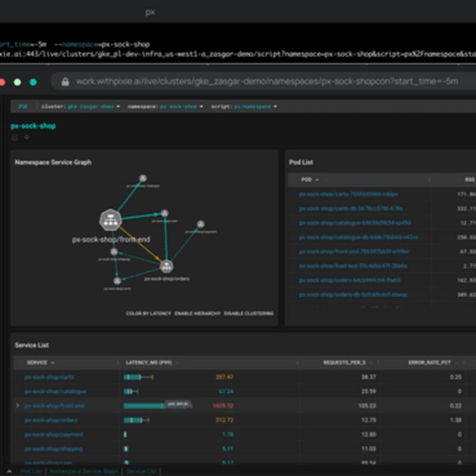The height and width of the screenshot is (476, 476).
Task: Sort by the RSS column header
Action: click(x=469, y=180)
